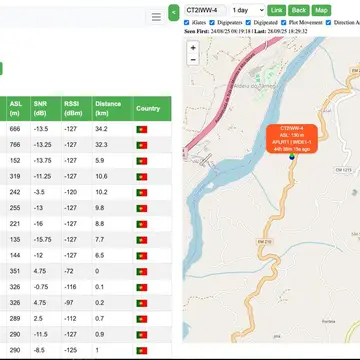Click the Portugal flag in the 0 km row

click(x=142, y=272)
